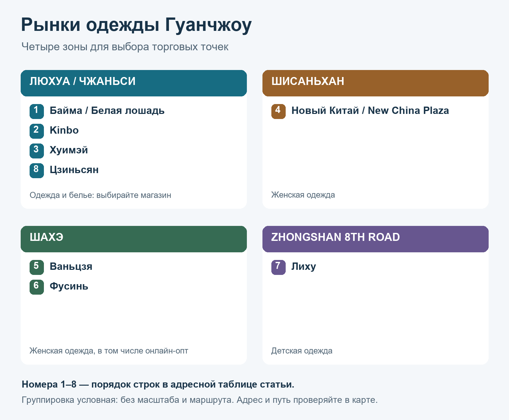Image resolution: width=509 pixels, height=420 pixels.
Task: Select the number 3 badge beside Хуимэй
Action: point(37,151)
